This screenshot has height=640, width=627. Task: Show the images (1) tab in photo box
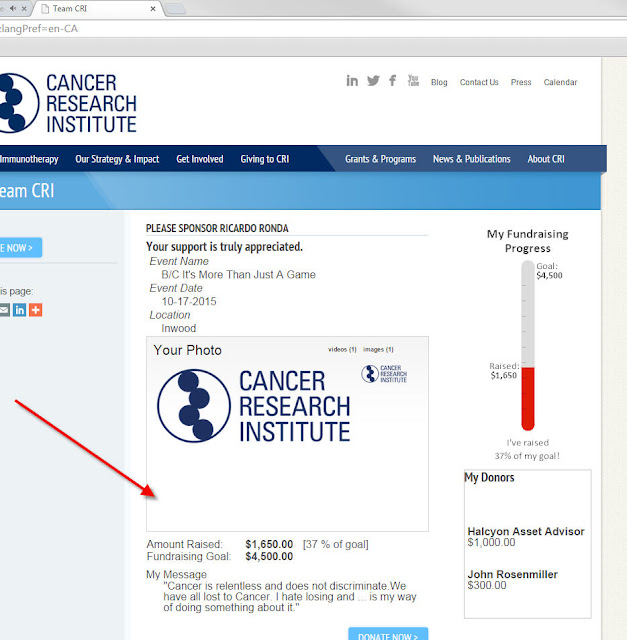click(x=378, y=349)
